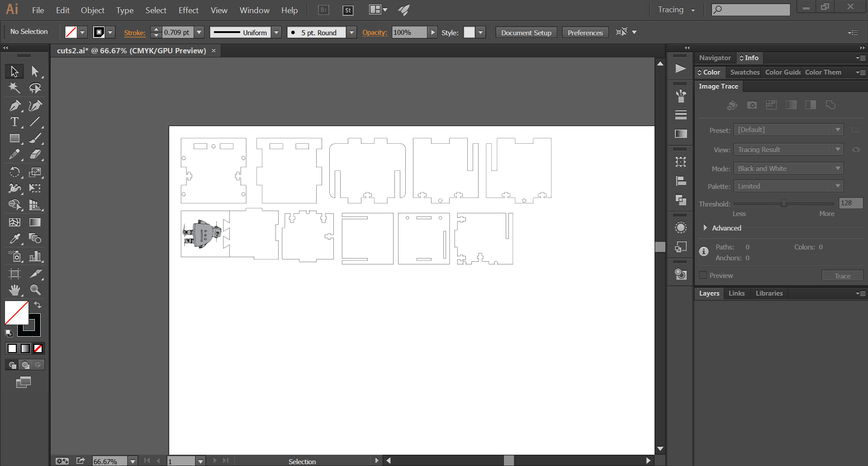This screenshot has width=868, height=466.
Task: Swap fill and stroke colors
Action: coord(38,305)
